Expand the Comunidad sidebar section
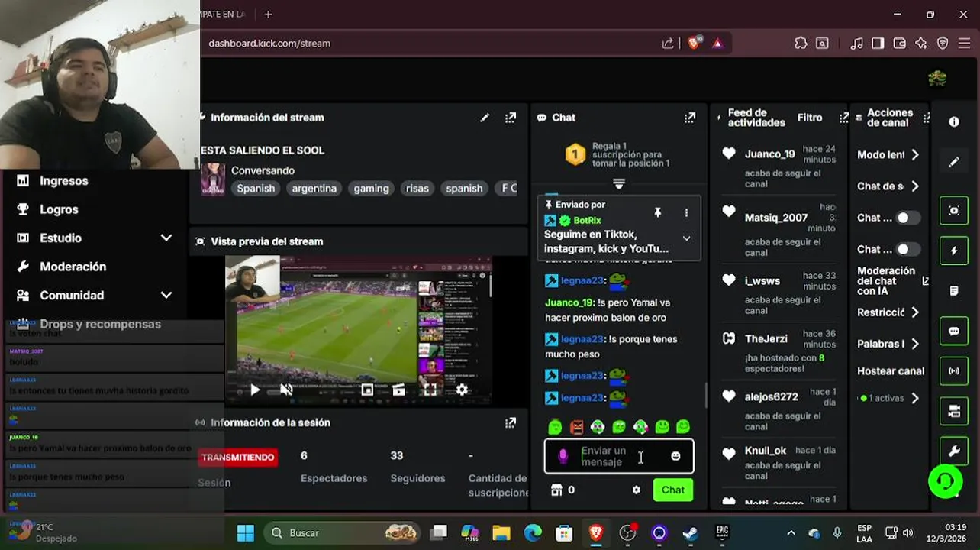The image size is (980, 550). (x=166, y=295)
